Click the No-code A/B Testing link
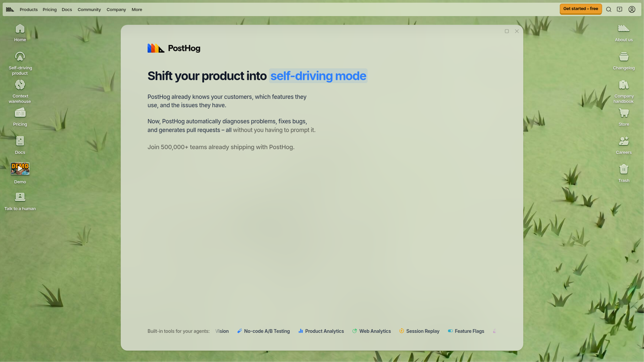Image resolution: width=644 pixels, height=362 pixels. [x=264, y=331]
